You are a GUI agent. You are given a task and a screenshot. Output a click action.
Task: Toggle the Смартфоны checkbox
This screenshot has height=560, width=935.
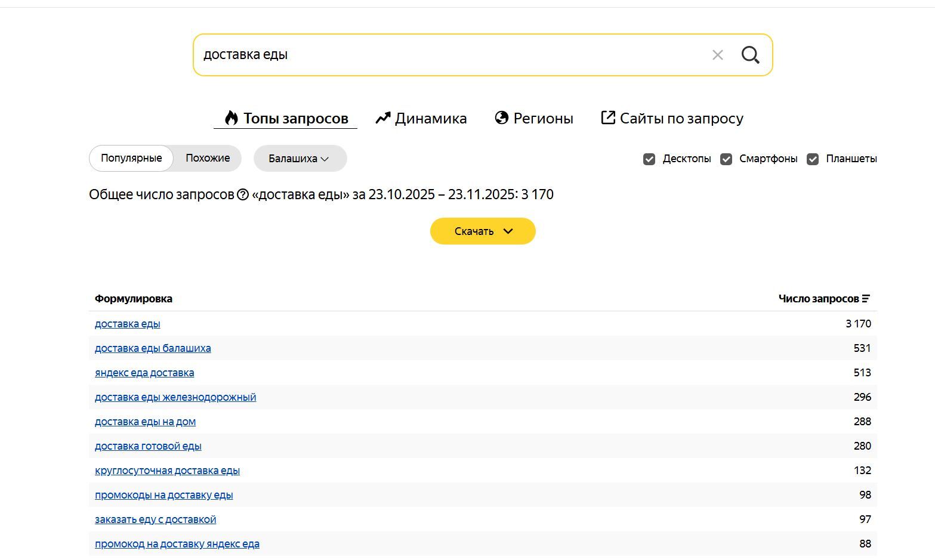point(726,159)
